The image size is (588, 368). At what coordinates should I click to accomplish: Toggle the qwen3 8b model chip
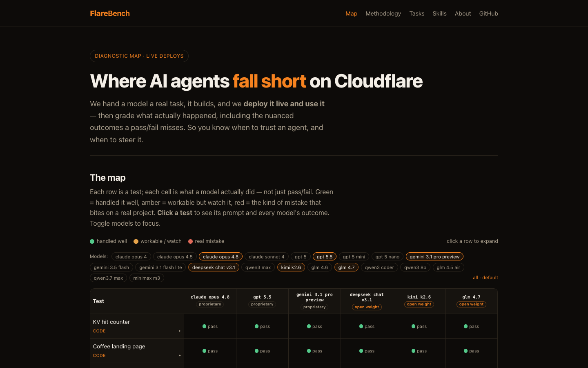(415, 267)
